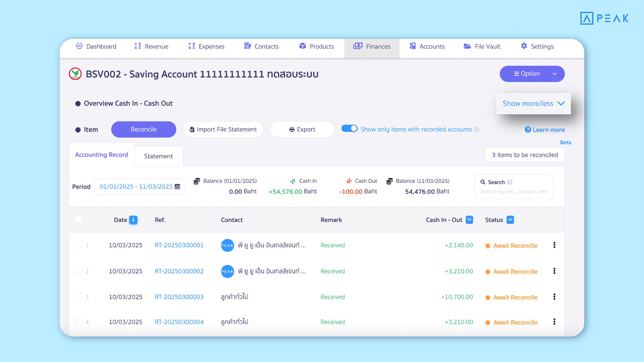This screenshot has height=362, width=644.
Task: Open the Status filter dropdown
Action: pos(510,220)
